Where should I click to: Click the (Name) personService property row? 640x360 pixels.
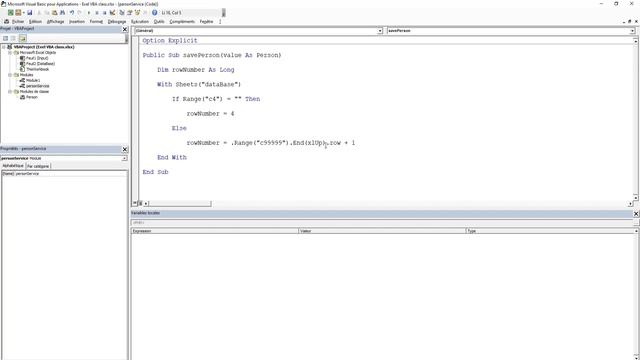pos(64,173)
